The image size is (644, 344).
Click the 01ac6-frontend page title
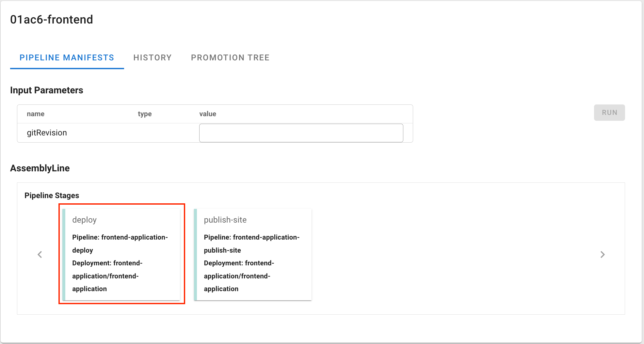point(52,20)
